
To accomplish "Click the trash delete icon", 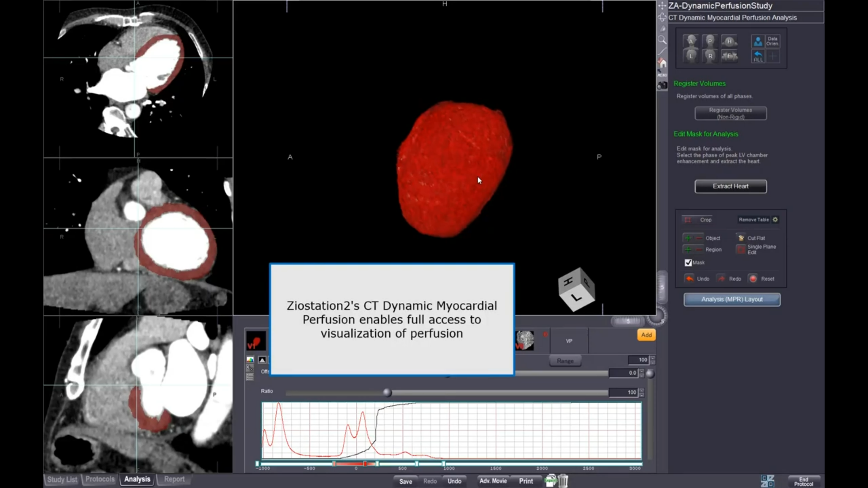I will pyautogui.click(x=563, y=481).
